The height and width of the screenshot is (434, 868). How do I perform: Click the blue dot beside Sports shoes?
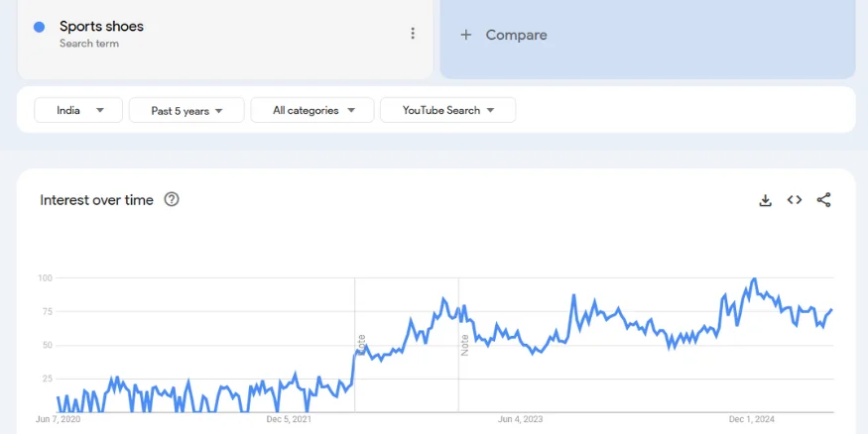pyautogui.click(x=40, y=28)
